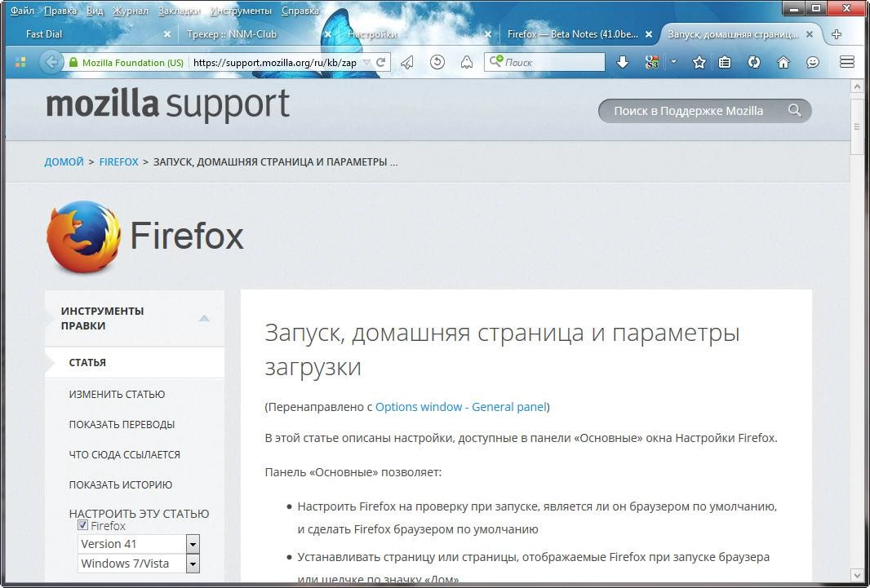Viewport: 870px width, 588px height.
Task: Open the hamburger menu icon
Action: pos(846,62)
